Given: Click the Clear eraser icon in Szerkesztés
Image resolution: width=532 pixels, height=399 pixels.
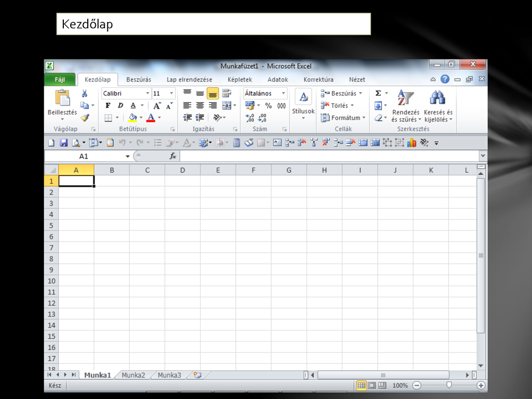Looking at the screenshot, I should tap(378, 118).
